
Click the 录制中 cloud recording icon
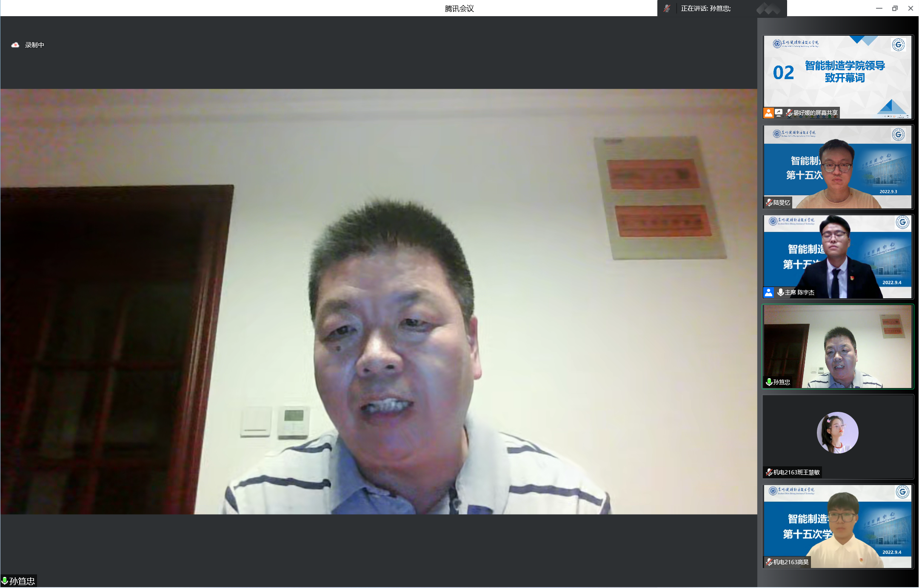tap(15, 45)
